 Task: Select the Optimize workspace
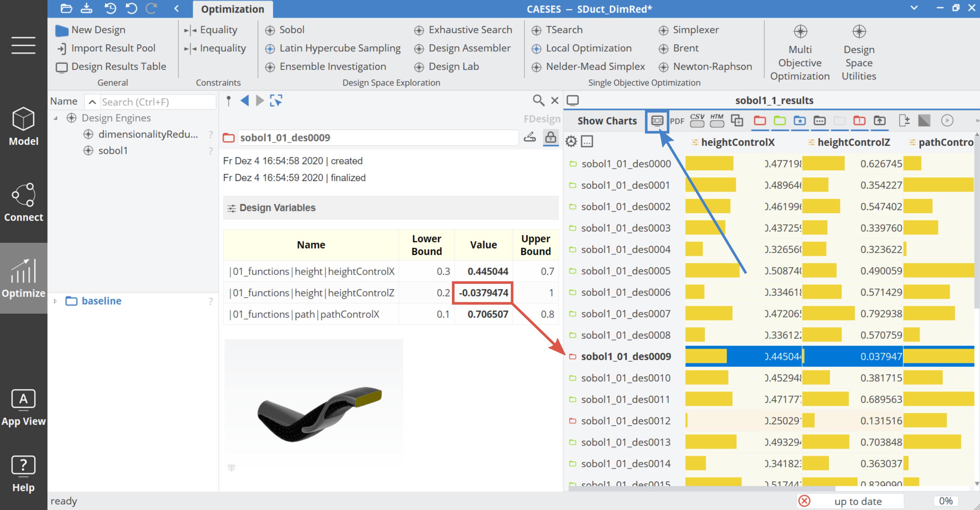click(x=23, y=278)
